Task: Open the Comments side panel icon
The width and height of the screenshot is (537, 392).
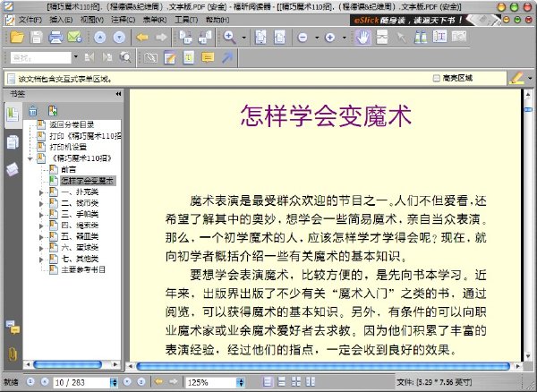Action: (x=13, y=327)
